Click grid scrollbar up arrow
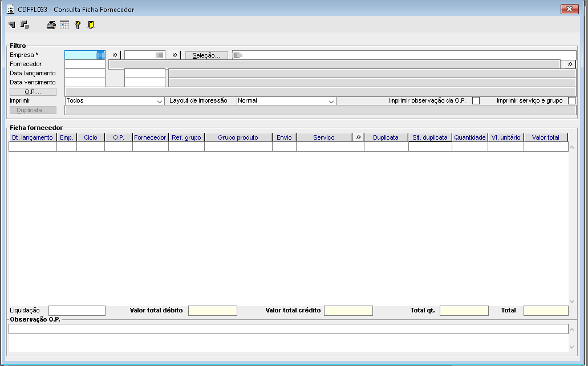Screen dimensions: 588x366 pyautogui.click(x=572, y=147)
